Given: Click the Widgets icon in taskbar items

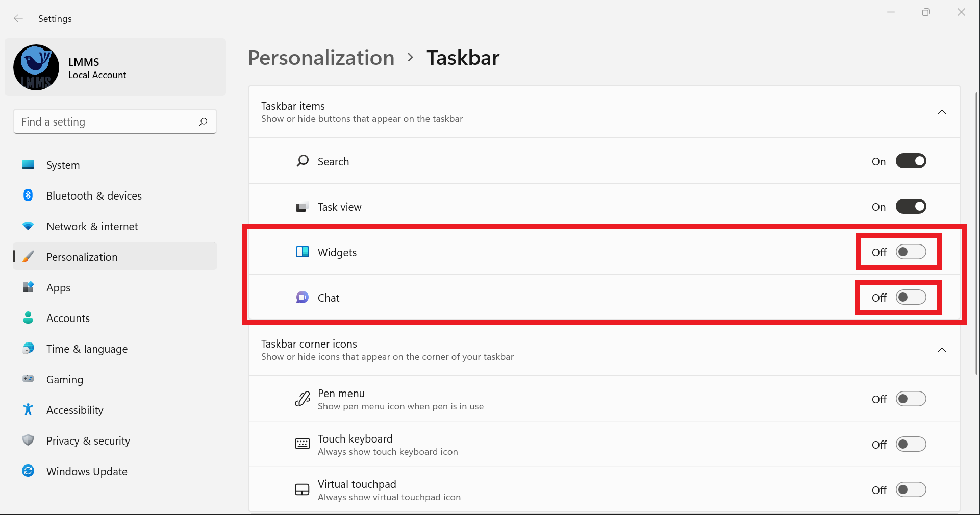Looking at the screenshot, I should (x=302, y=252).
